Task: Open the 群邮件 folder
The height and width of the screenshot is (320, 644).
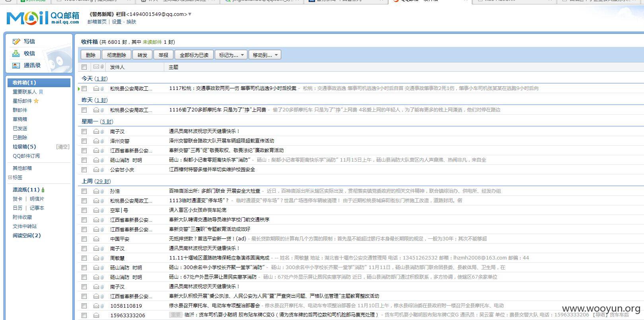Action: coord(20,110)
